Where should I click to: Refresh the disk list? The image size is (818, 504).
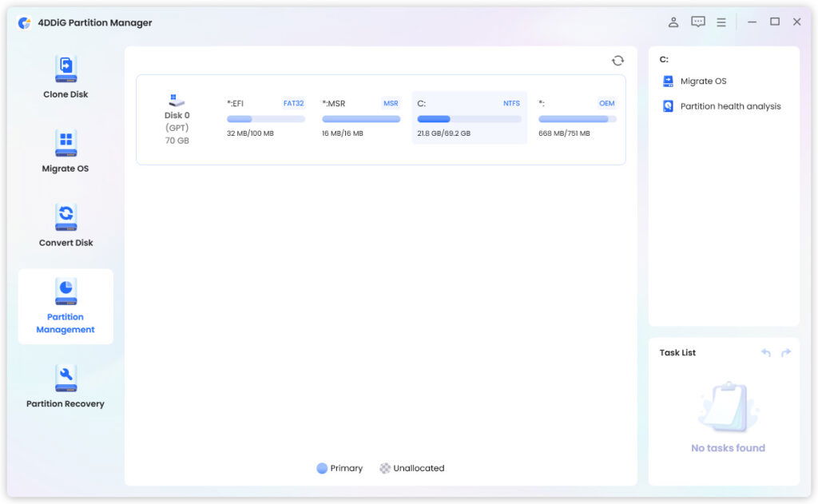(x=617, y=61)
